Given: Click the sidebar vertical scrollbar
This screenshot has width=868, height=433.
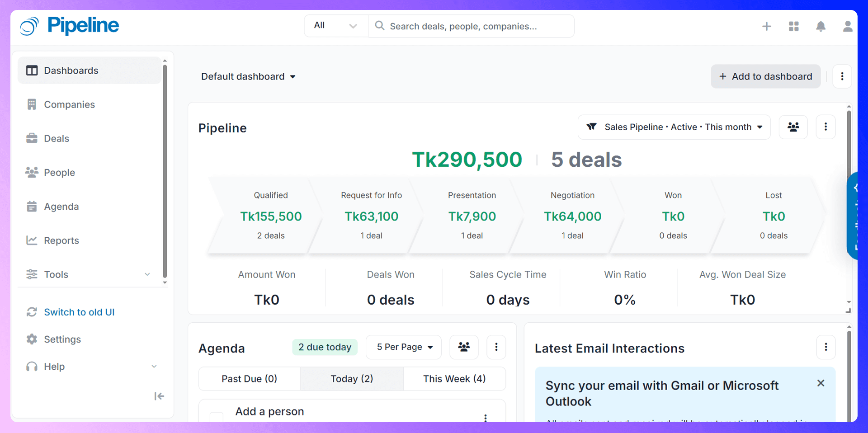Looking at the screenshot, I should tap(165, 172).
